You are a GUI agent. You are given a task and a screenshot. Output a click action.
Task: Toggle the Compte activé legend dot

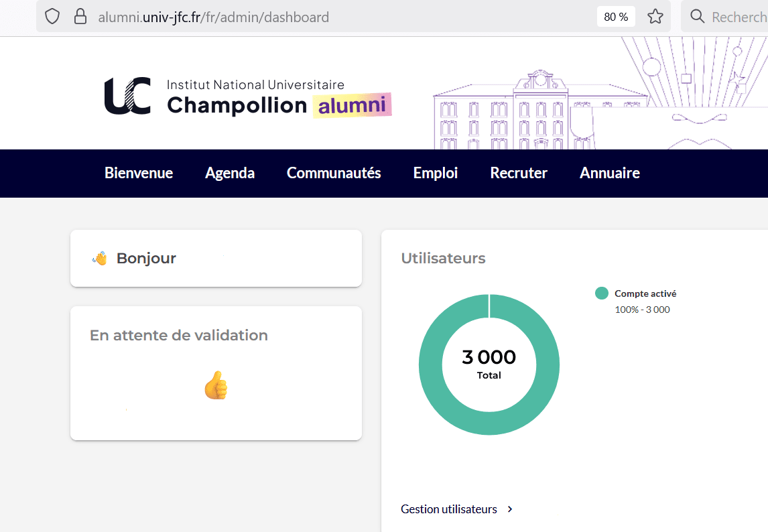point(602,293)
